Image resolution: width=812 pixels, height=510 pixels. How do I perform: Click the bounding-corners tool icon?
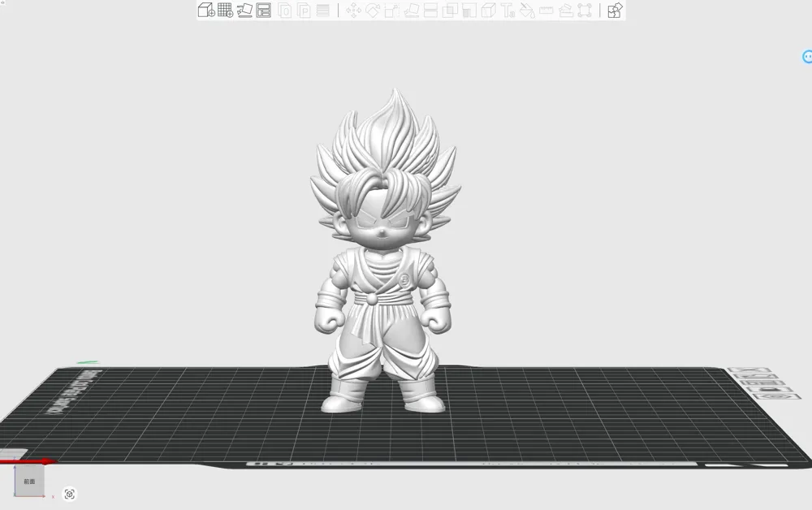click(585, 10)
